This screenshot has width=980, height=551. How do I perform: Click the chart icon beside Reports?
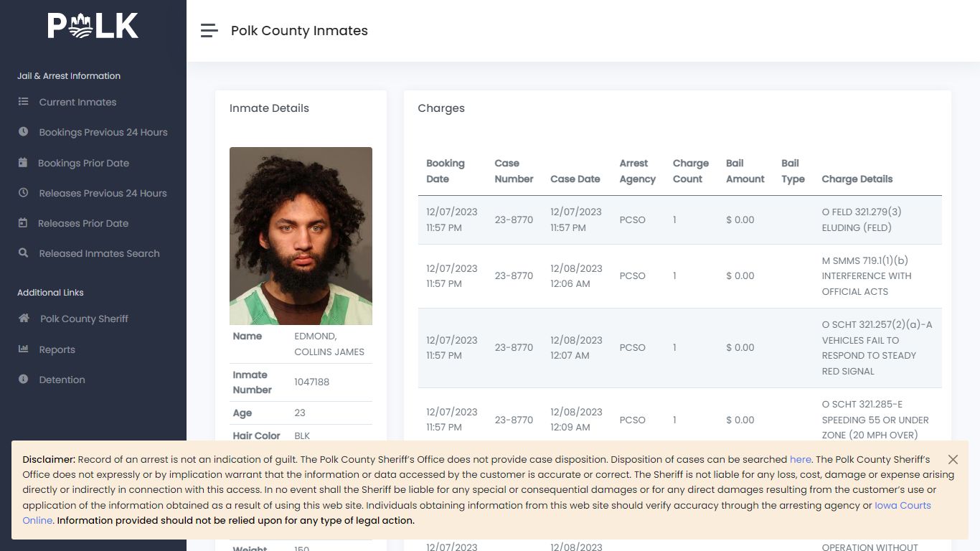pyautogui.click(x=24, y=349)
